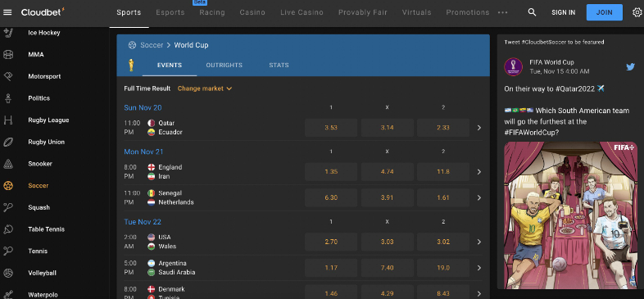
Task: Click the soccer ball breadcrumb icon
Action: click(x=132, y=45)
